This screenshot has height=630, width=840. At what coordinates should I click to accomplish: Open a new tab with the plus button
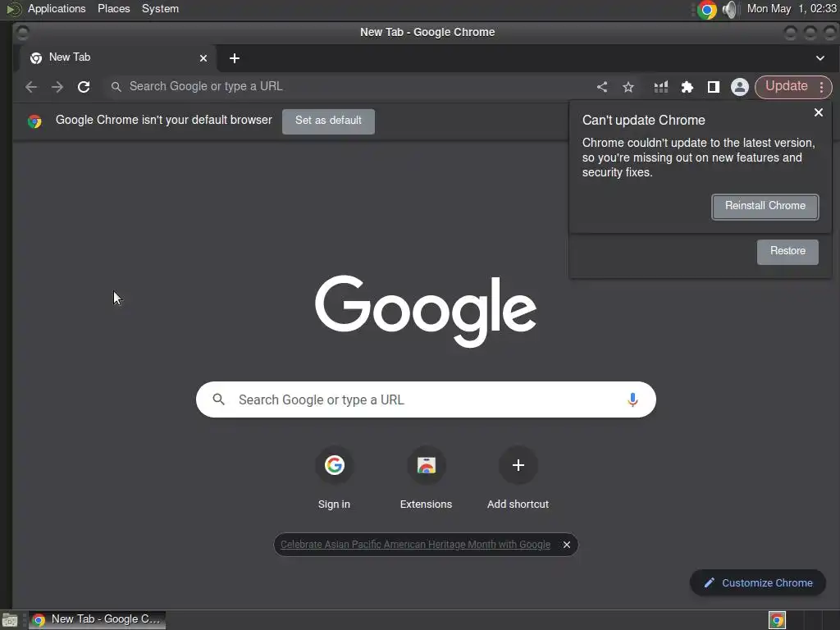(235, 58)
